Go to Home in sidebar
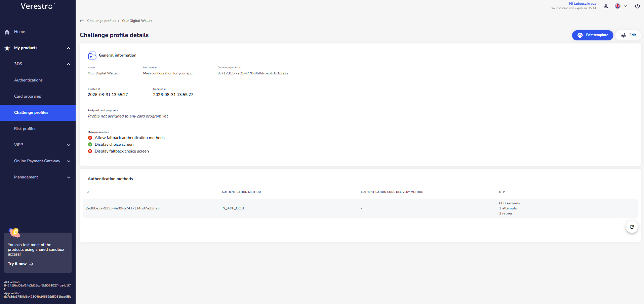The width and height of the screenshot is (644, 304). (x=19, y=32)
